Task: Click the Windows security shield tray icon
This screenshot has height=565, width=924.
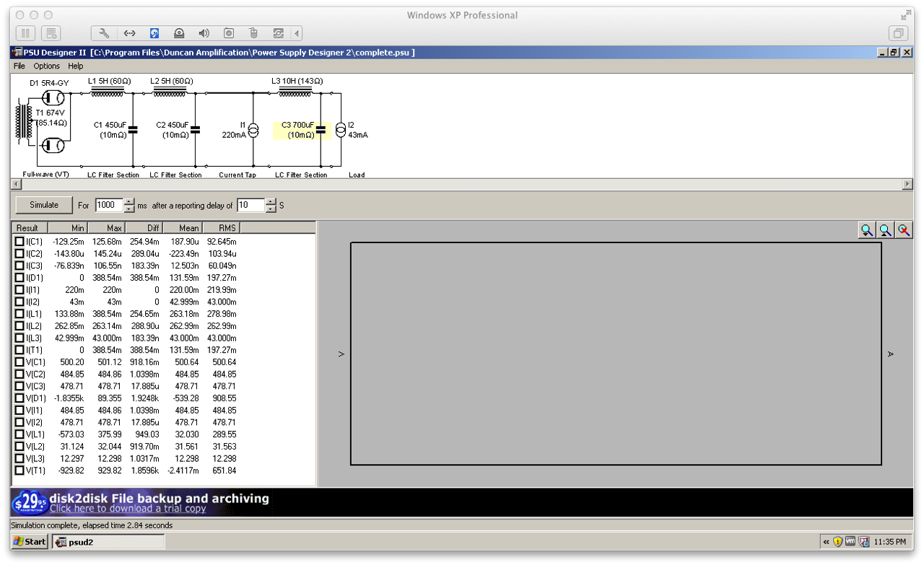Action: 838,541
